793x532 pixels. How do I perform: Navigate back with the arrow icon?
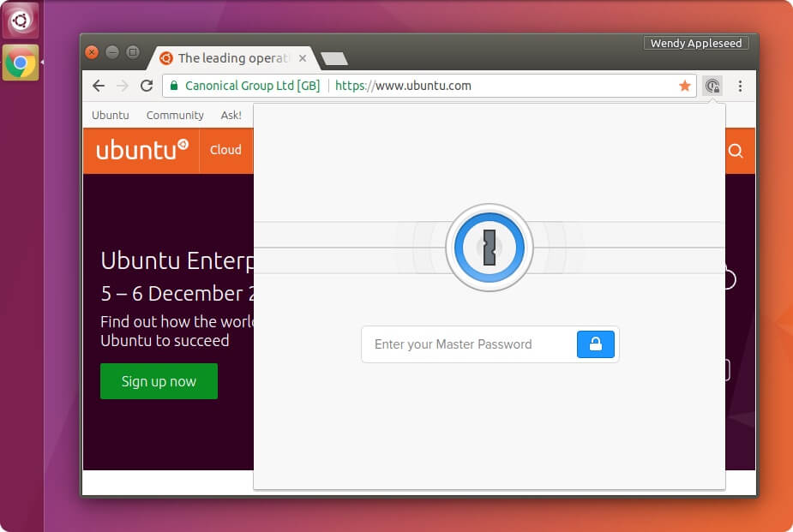[x=99, y=86]
